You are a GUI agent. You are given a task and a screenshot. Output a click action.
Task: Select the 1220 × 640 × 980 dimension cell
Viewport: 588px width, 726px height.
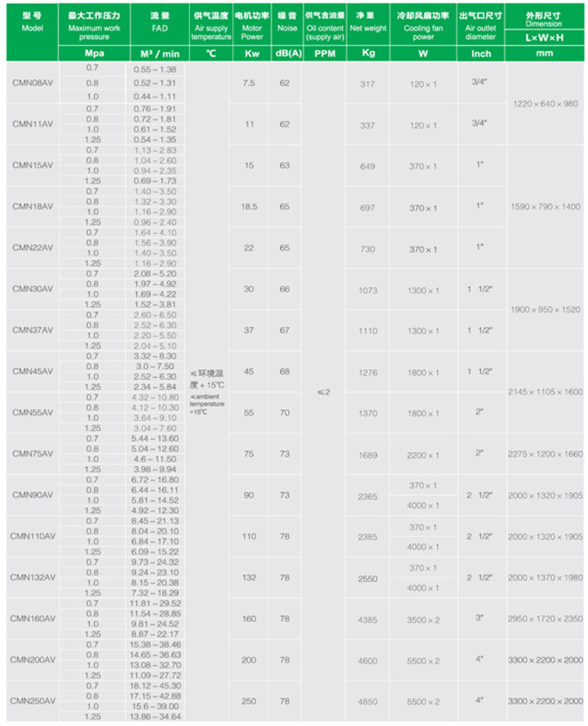(545, 103)
